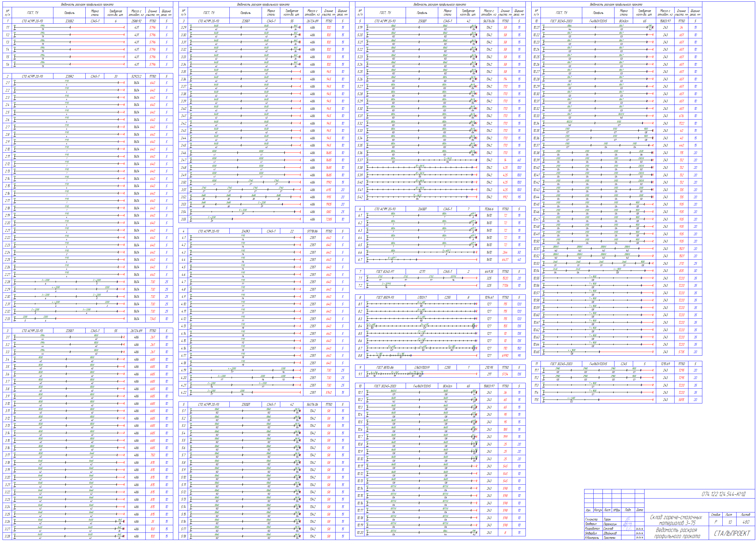Image resolution: width=756 pixels, height=543 pixels.
Task: Select red remainder value 7345 in row 2.33
Action: click(x=153, y=319)
